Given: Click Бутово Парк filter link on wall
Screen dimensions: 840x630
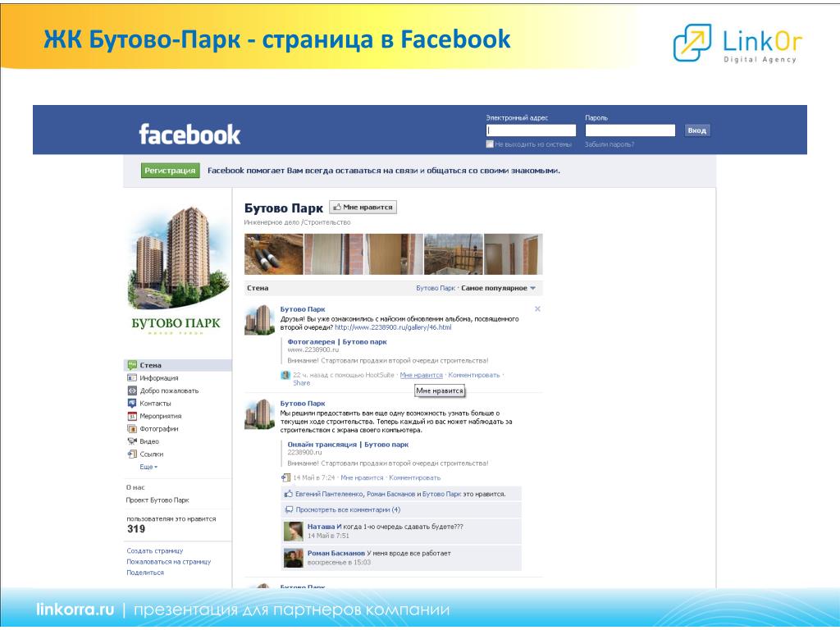Looking at the screenshot, I should pyautogui.click(x=435, y=288).
